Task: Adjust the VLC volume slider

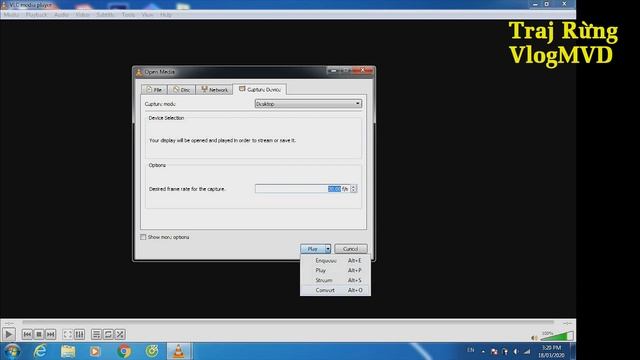Action: click(557, 336)
